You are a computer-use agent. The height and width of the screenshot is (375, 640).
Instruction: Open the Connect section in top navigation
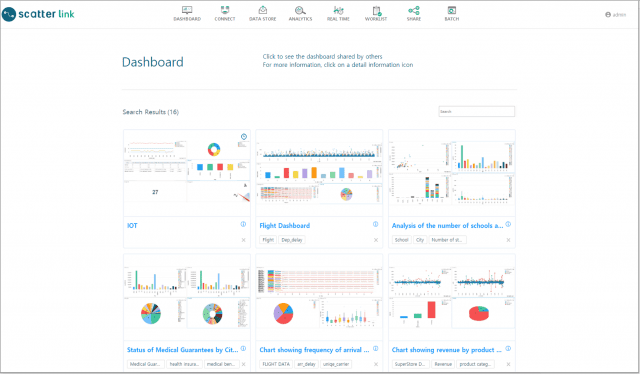(225, 13)
